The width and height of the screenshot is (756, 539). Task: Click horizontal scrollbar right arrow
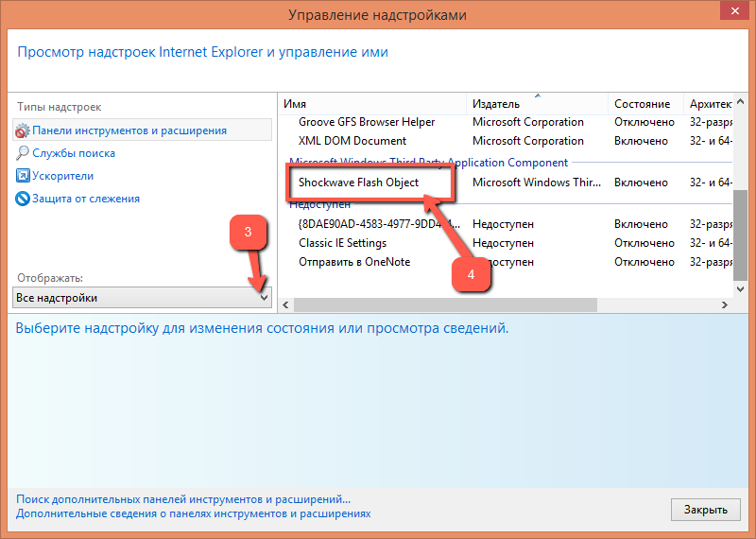point(724,305)
